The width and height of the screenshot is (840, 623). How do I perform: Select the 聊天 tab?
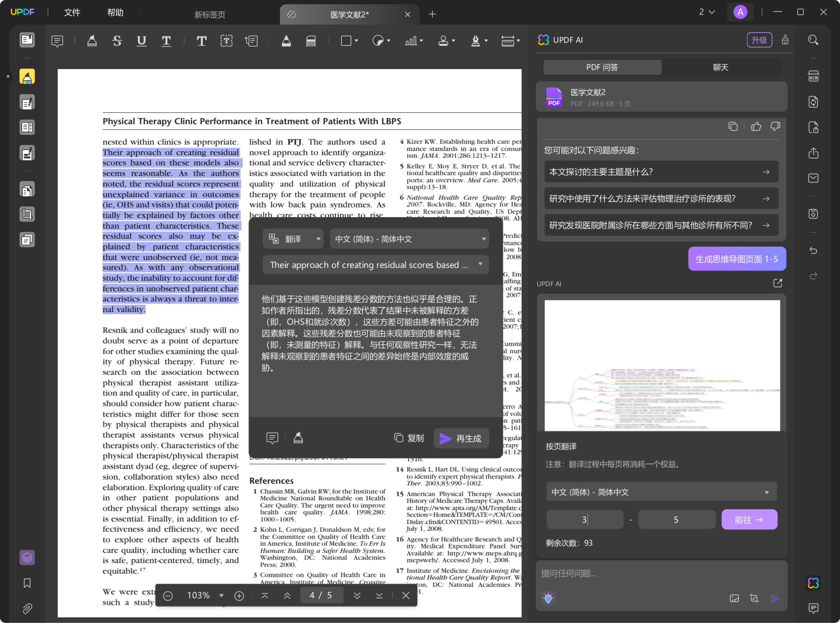(x=720, y=67)
